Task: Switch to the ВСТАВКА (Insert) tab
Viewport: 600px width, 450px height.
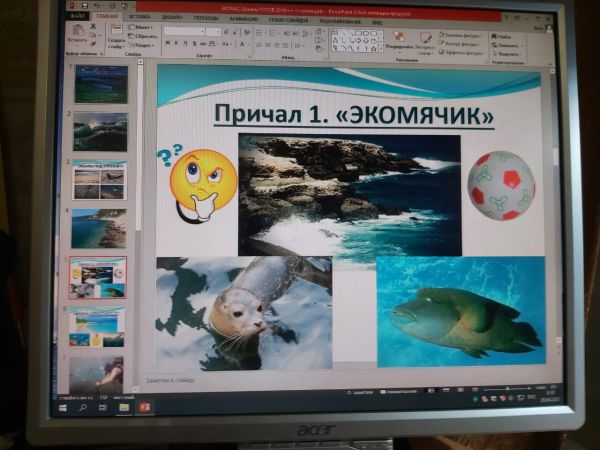Action: pyautogui.click(x=140, y=17)
